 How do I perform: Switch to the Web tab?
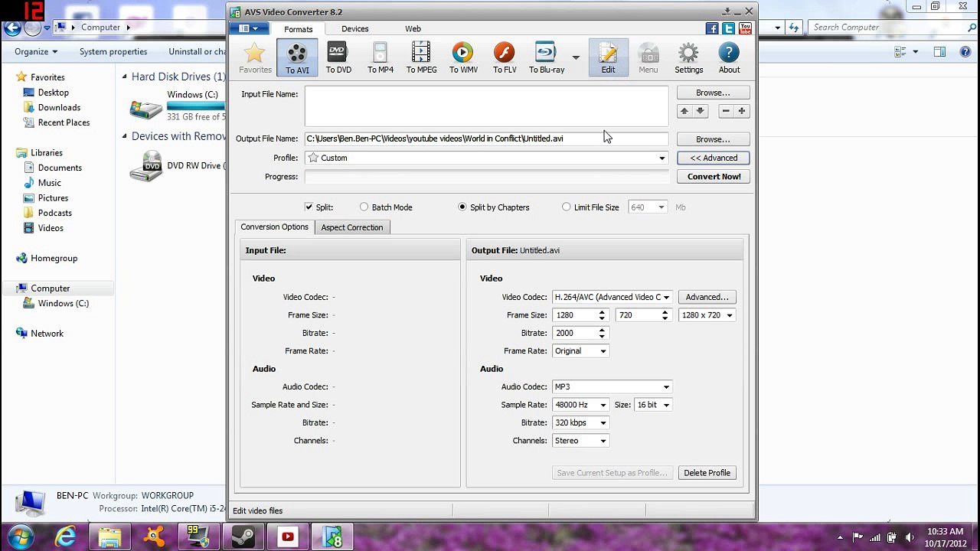[413, 29]
